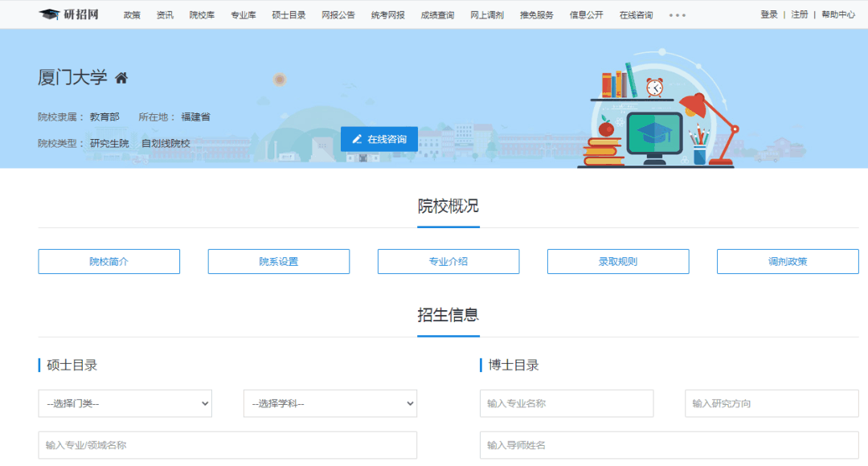Click the 输入导师姓名 text box
This screenshot has width=868, height=466.
pyautogui.click(x=669, y=445)
